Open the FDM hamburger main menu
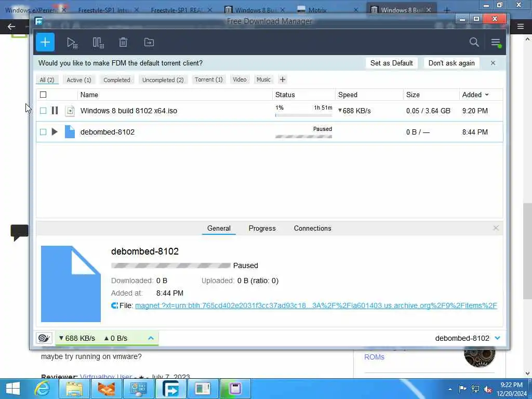532x399 pixels. (x=496, y=43)
